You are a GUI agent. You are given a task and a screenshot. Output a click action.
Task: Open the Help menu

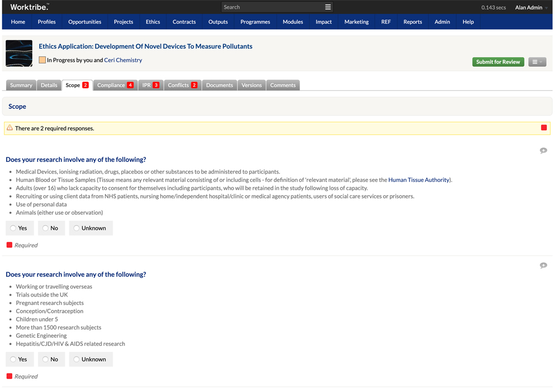[468, 22]
